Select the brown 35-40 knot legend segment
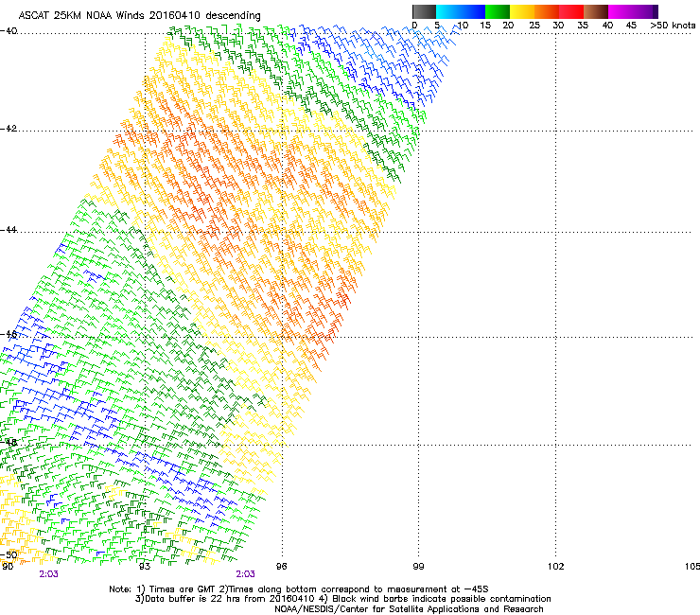The height and width of the screenshot is (615, 700). click(x=596, y=11)
